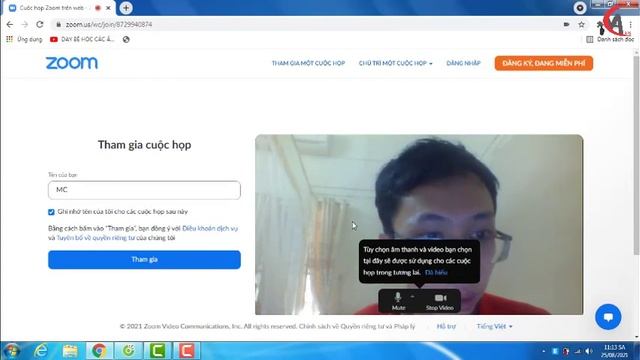
Task: Open volume control in system tray
Action: [x=588, y=351]
